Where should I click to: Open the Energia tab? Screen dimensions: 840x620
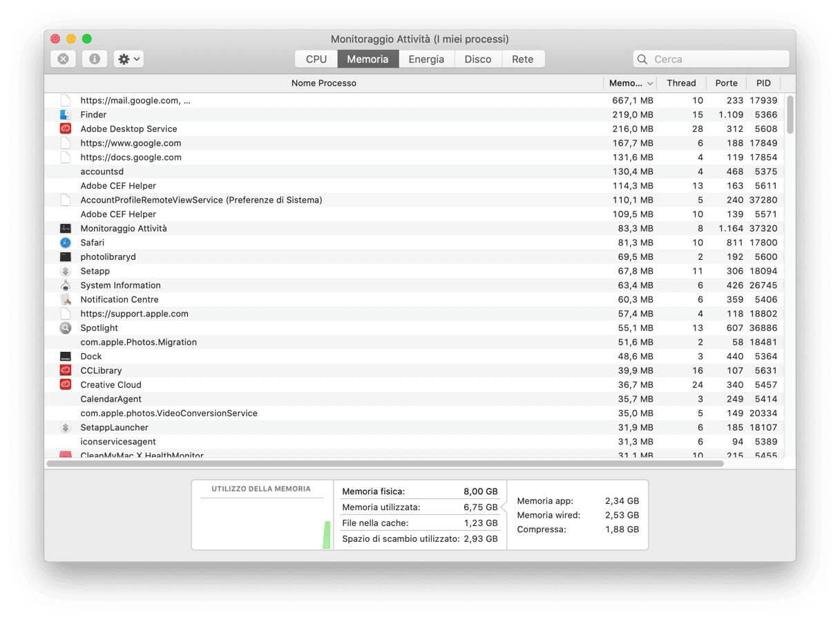[x=426, y=59]
